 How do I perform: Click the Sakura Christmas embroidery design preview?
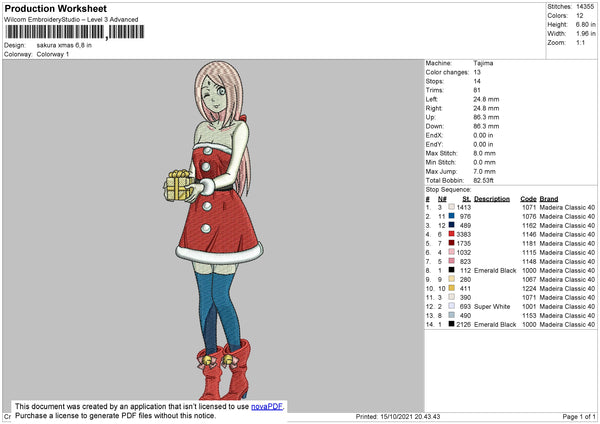click(x=213, y=231)
